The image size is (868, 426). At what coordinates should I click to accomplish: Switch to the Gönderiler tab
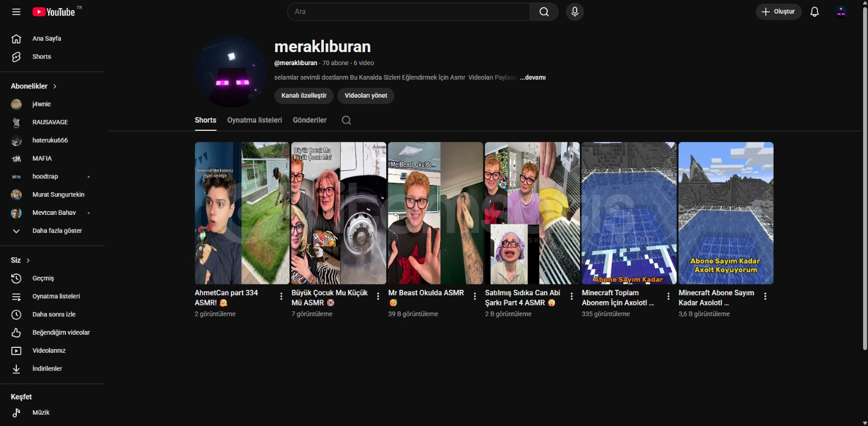coord(309,120)
